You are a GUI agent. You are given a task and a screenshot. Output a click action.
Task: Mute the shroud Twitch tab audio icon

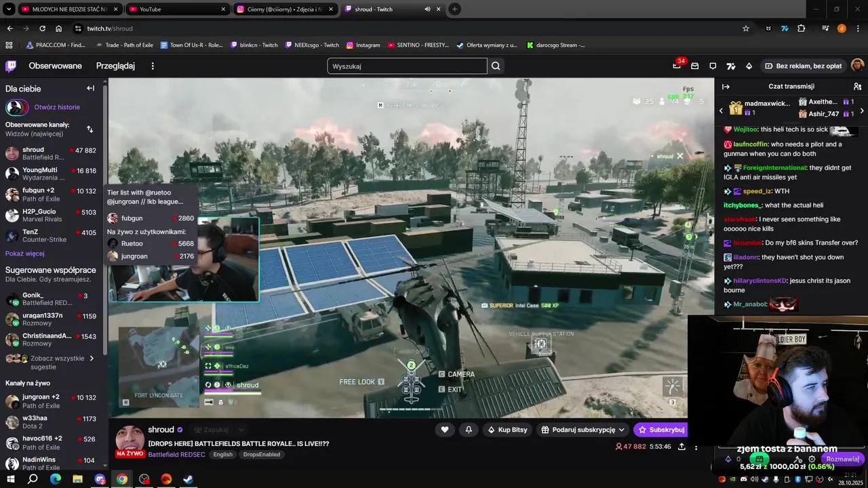tap(427, 9)
